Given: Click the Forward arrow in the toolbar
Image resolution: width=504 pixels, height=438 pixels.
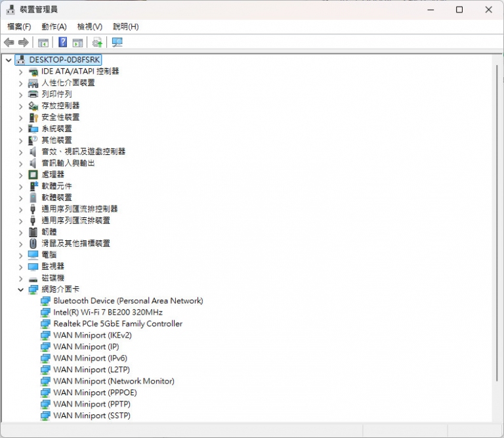Looking at the screenshot, I should click(24, 43).
